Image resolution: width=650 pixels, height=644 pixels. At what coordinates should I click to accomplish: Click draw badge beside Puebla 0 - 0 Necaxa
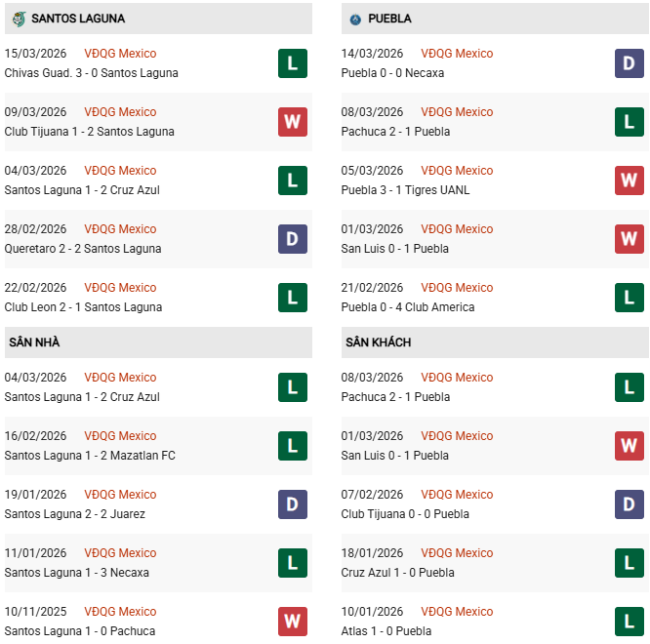[x=630, y=63]
